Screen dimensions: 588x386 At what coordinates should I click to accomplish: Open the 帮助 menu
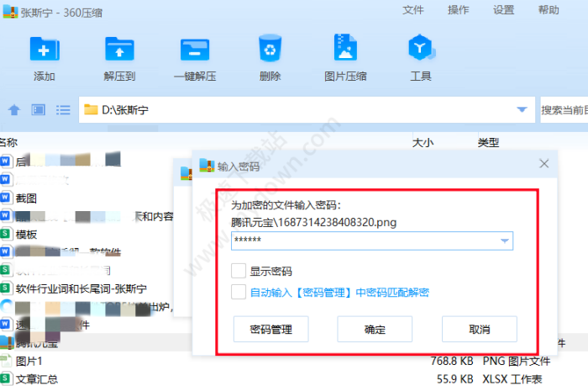[549, 10]
